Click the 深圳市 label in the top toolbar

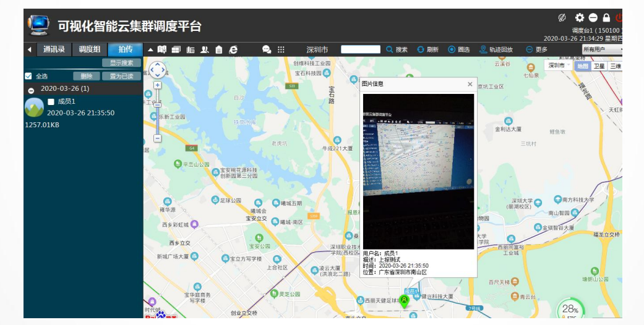(317, 49)
